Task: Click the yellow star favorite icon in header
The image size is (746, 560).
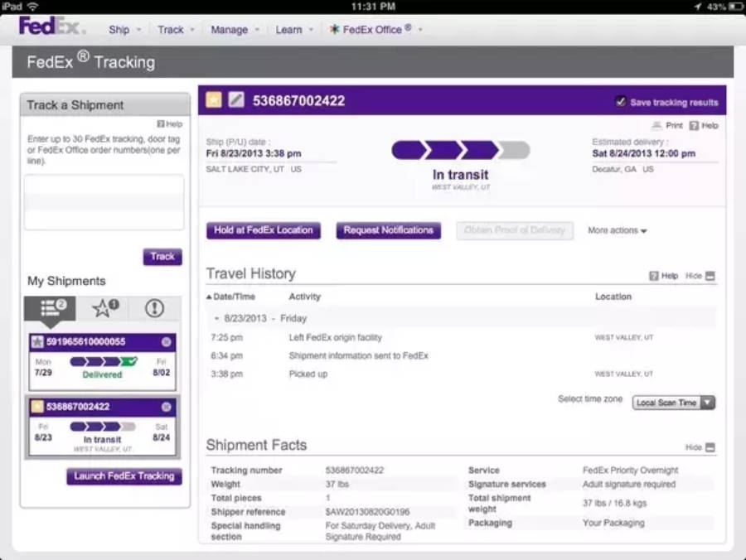Action: [x=214, y=100]
